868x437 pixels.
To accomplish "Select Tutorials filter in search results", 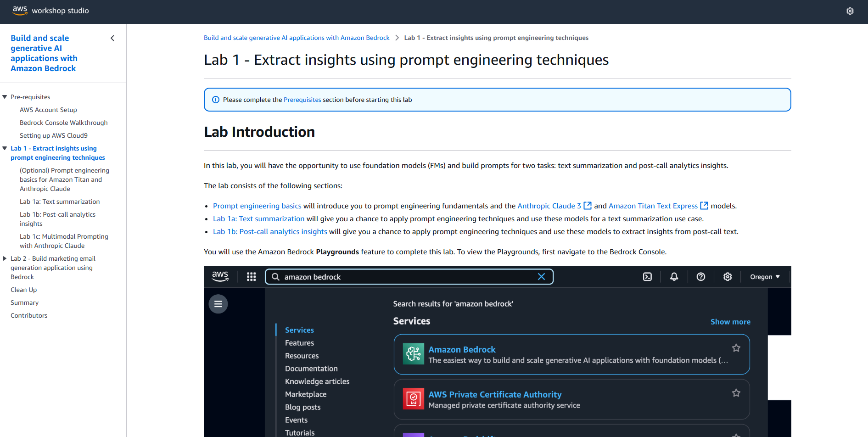I will 300,433.
